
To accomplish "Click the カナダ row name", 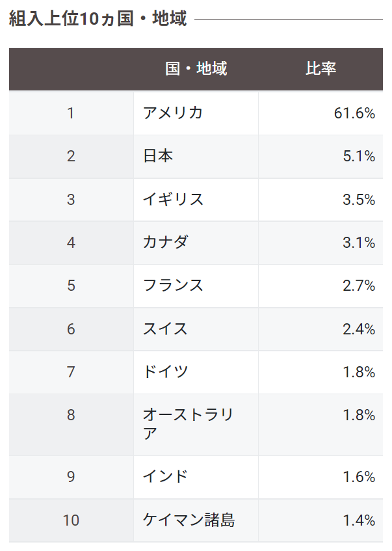I will pos(165,243).
